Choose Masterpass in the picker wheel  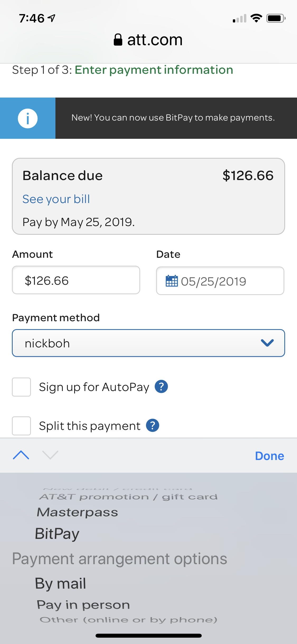(x=77, y=512)
